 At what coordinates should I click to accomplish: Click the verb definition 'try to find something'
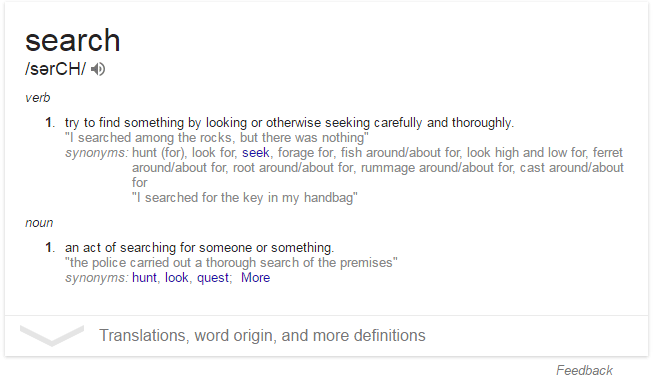pos(289,122)
